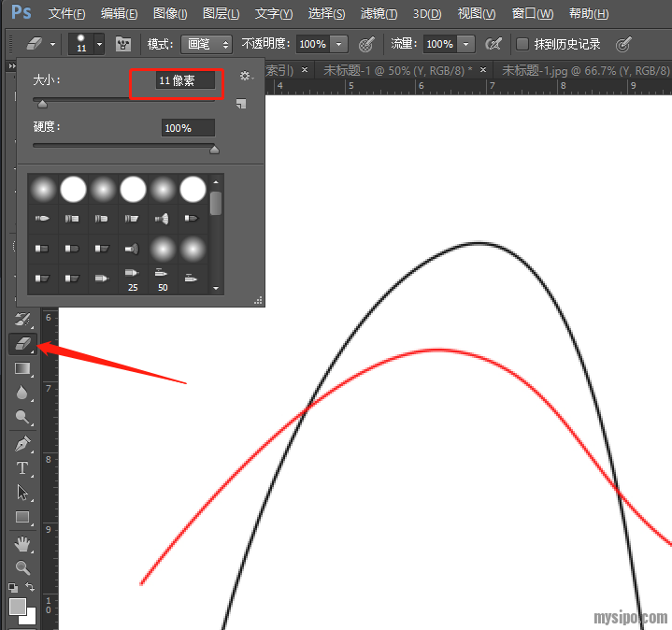Open the 滤镜(T) menu
This screenshot has height=630, width=672.
(x=378, y=14)
